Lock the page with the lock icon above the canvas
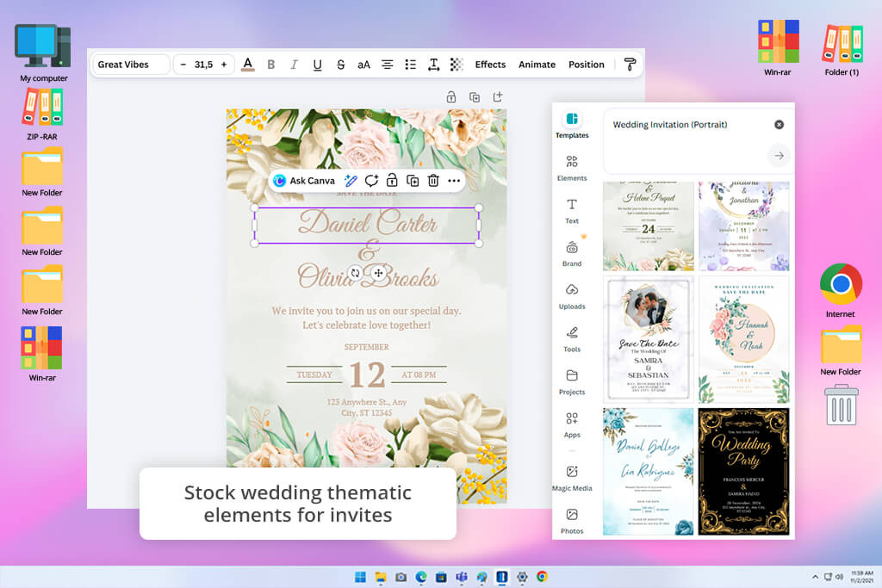This screenshot has width=882, height=588. click(451, 97)
